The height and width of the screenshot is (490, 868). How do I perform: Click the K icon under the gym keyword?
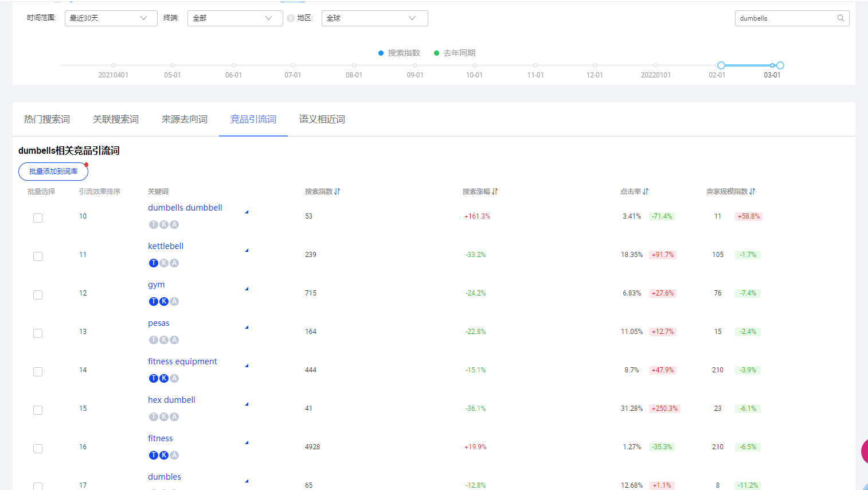(163, 301)
